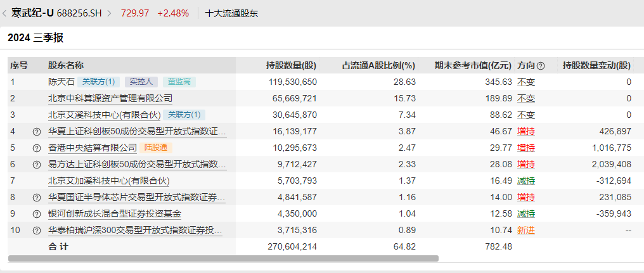Click the arrow after stock code 688256.SH
This screenshot has height=273, width=644.
[x=109, y=13]
